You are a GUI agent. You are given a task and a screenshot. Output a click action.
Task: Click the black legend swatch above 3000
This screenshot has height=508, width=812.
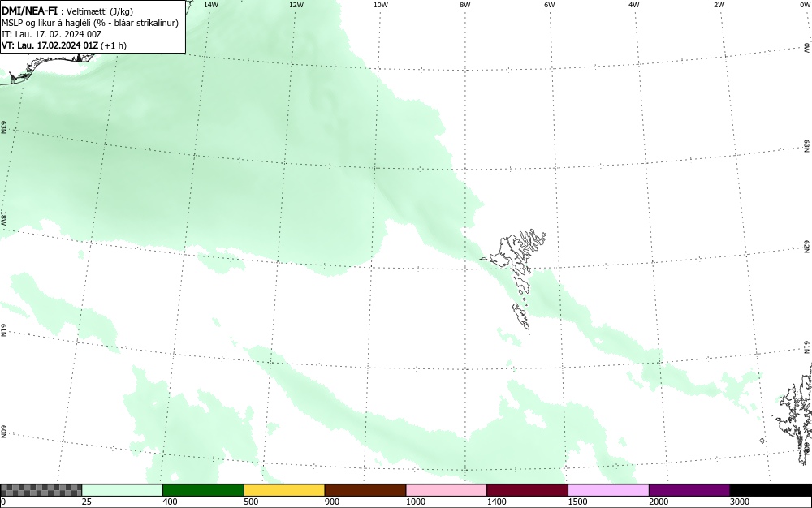tap(771, 490)
